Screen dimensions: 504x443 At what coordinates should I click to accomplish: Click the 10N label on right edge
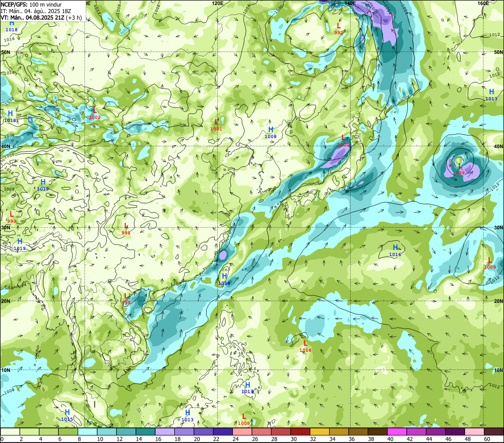pyautogui.click(x=498, y=370)
